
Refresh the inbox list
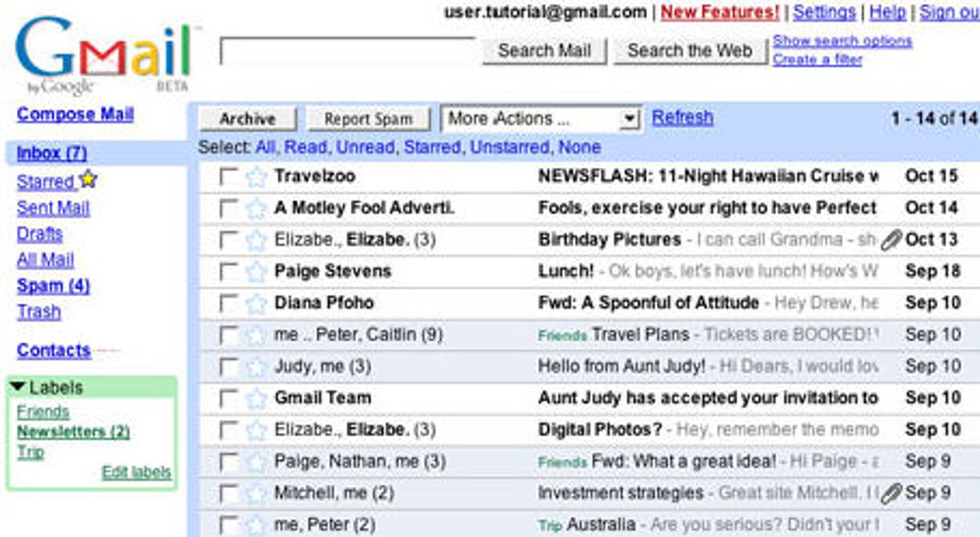(683, 118)
